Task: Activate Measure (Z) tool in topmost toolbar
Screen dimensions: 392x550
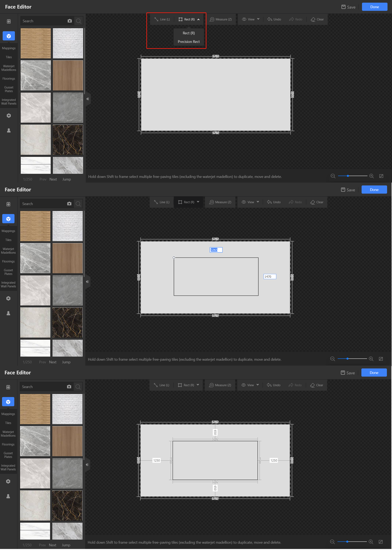Action: [x=221, y=19]
